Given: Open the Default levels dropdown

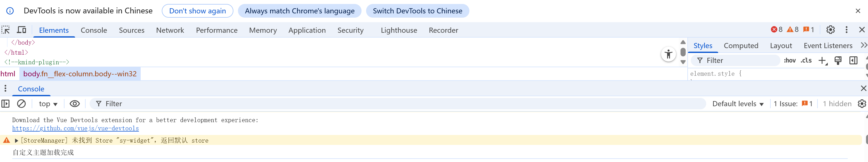Looking at the screenshot, I should pos(738,104).
